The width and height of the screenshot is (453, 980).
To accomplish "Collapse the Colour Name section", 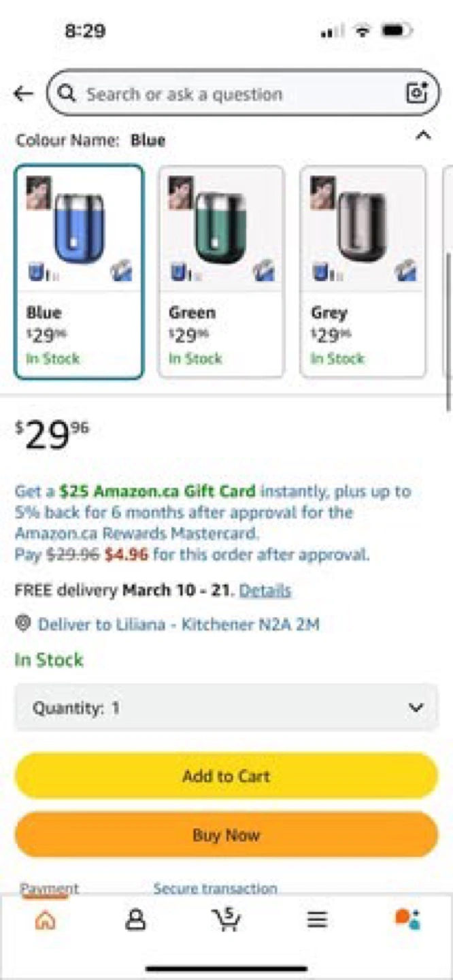I will 423,136.
